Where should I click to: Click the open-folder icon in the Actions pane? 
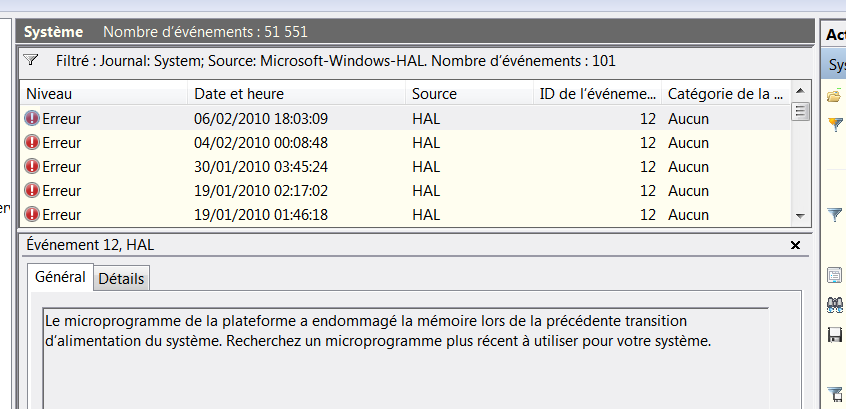coord(834,96)
